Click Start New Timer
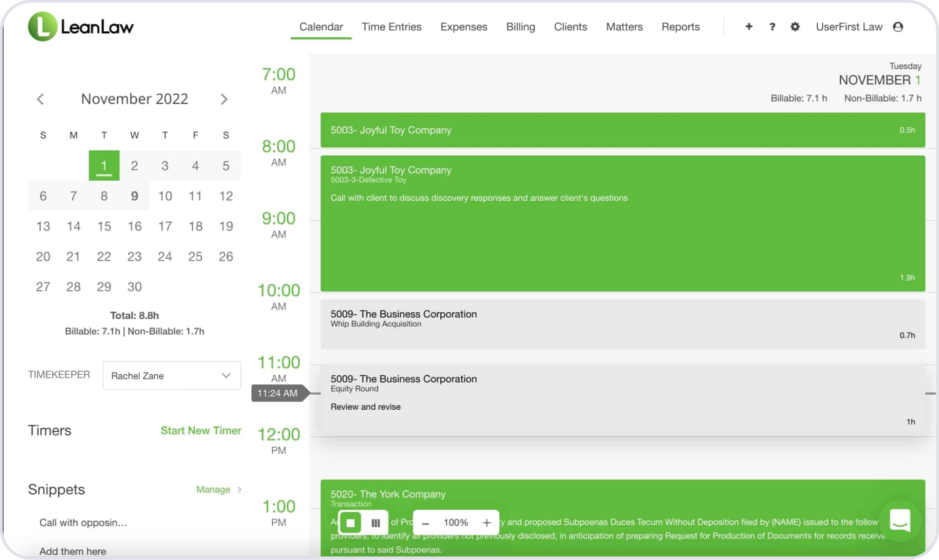This screenshot has height=560, width=939. point(201,430)
